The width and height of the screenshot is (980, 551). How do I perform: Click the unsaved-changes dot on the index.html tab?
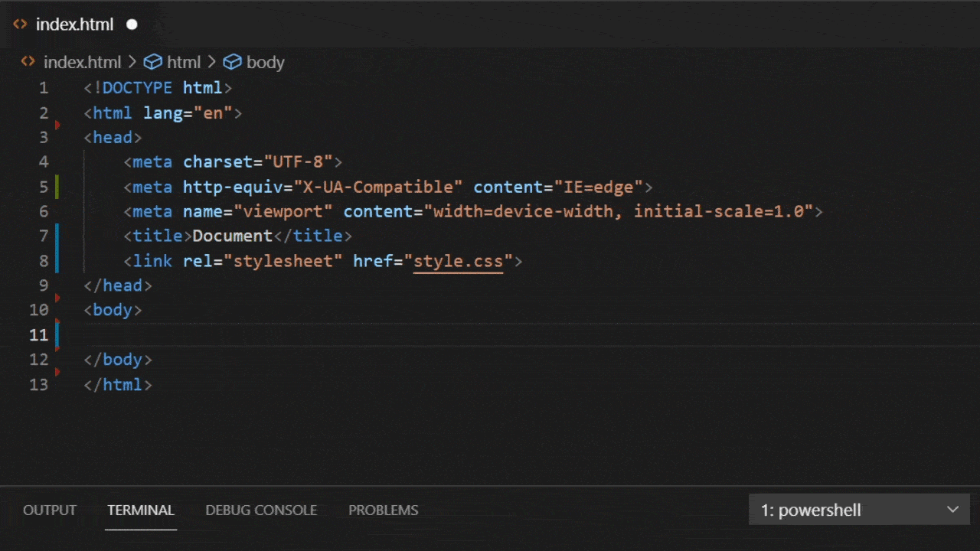[132, 24]
